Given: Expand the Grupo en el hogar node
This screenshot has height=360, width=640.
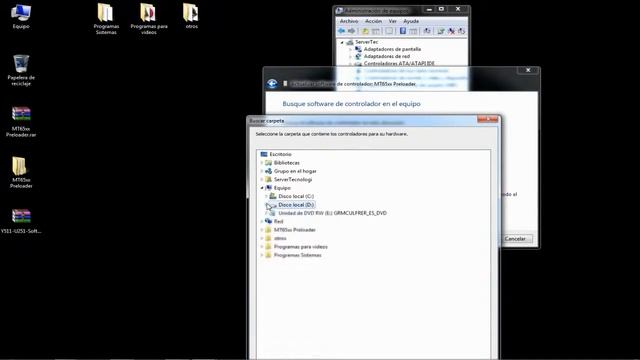Looking at the screenshot, I should point(262,171).
